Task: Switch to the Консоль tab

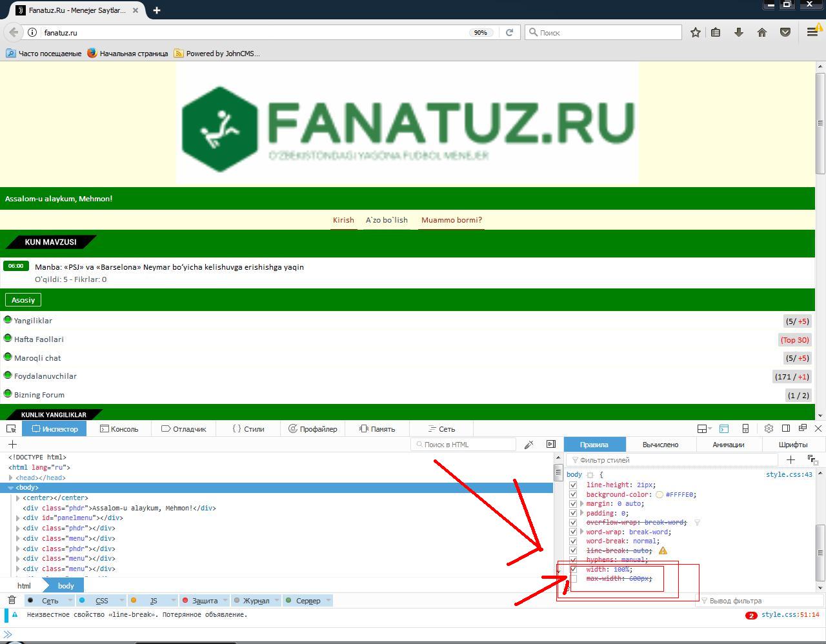Action: tap(119, 428)
